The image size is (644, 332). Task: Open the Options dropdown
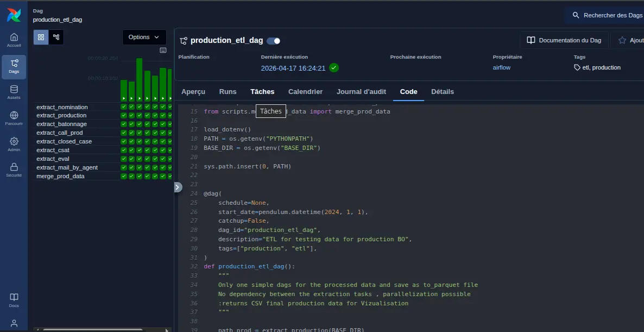pos(144,37)
